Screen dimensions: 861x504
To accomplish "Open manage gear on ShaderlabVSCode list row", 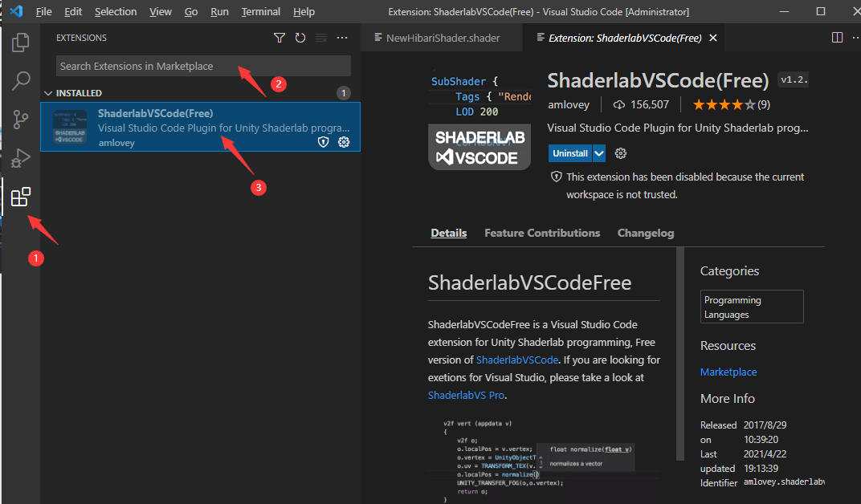I will [x=344, y=142].
